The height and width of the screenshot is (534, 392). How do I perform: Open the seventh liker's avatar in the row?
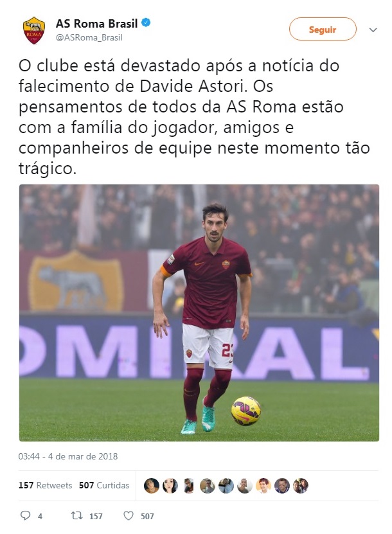[263, 485]
